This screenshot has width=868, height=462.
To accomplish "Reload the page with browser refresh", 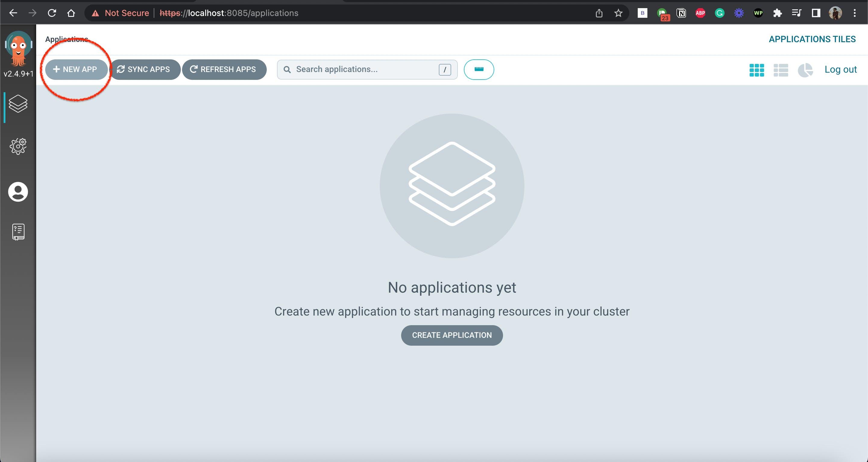I will click(52, 13).
